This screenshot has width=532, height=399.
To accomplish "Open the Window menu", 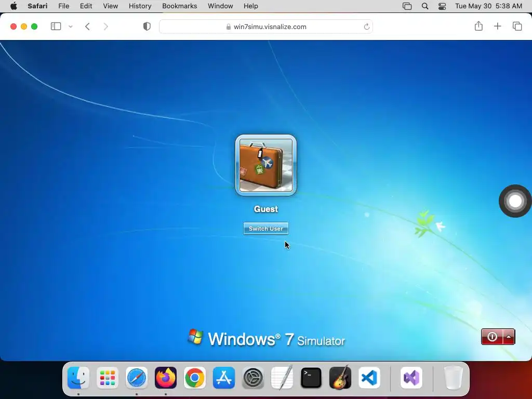I will pos(220,6).
